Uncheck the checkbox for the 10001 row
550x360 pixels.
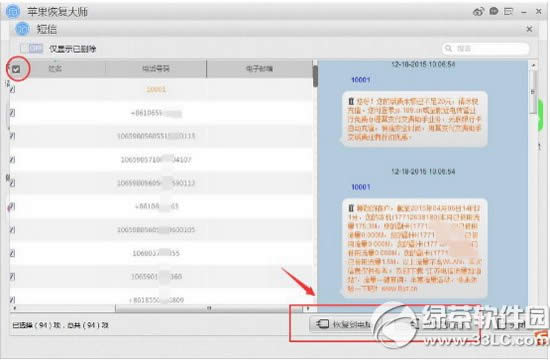12,89
